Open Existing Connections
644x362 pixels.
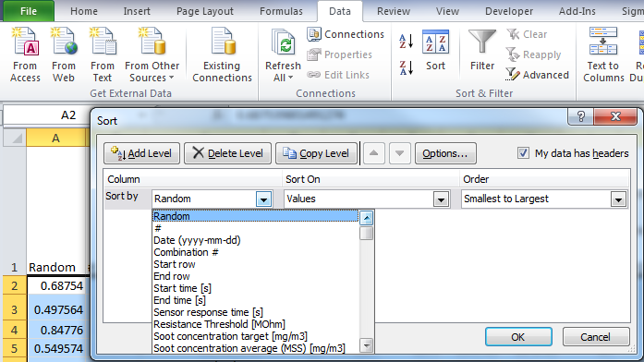coord(222,55)
